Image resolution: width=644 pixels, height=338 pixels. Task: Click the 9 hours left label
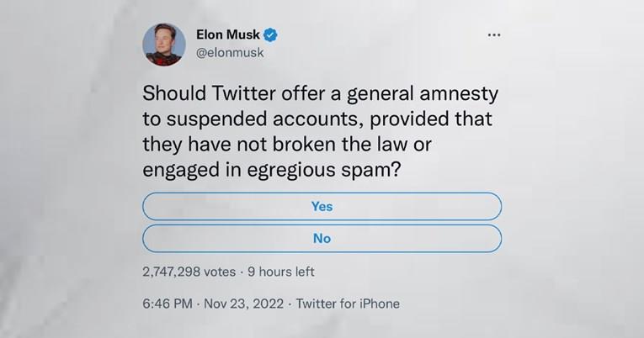click(281, 272)
